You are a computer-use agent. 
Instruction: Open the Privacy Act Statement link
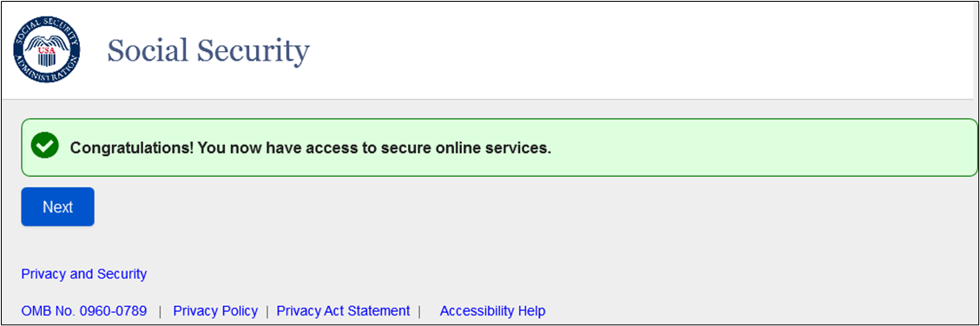pos(343,310)
